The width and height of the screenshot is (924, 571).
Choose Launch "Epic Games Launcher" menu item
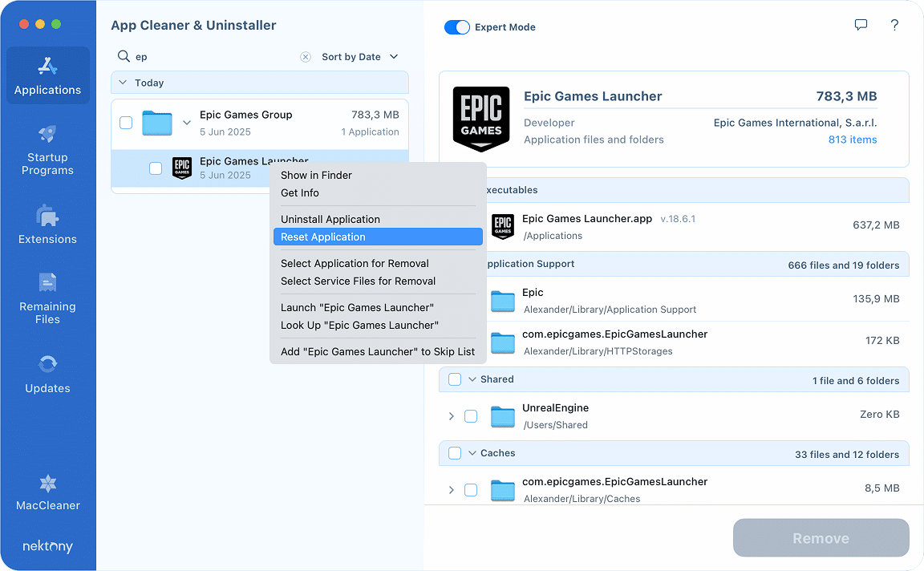pyautogui.click(x=378, y=308)
